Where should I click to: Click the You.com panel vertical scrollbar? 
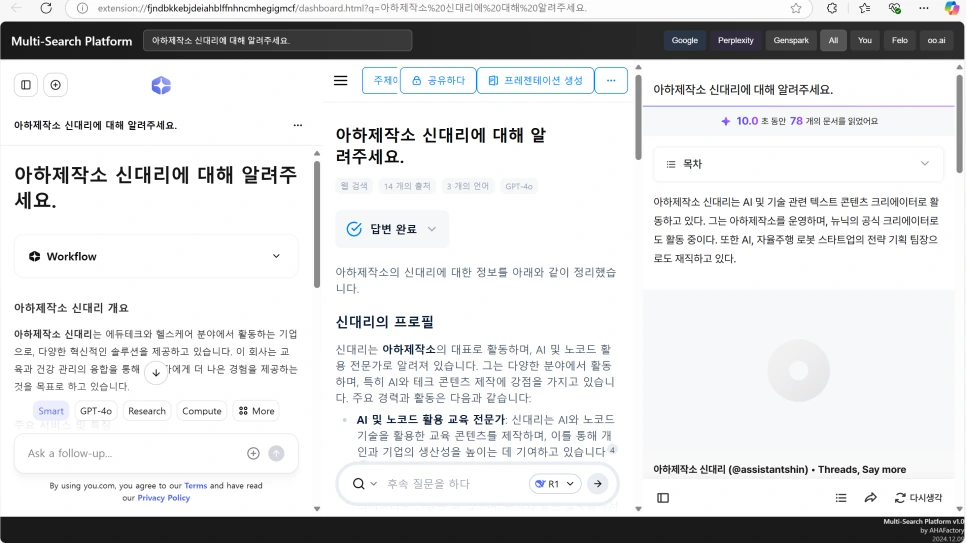click(x=317, y=224)
